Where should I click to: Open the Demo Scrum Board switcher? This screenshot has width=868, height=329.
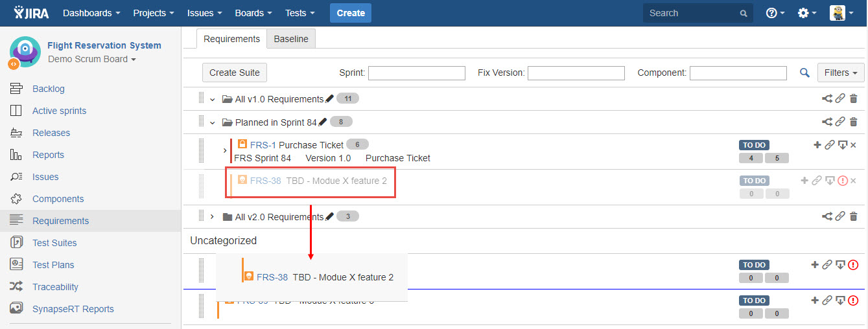pyautogui.click(x=92, y=59)
